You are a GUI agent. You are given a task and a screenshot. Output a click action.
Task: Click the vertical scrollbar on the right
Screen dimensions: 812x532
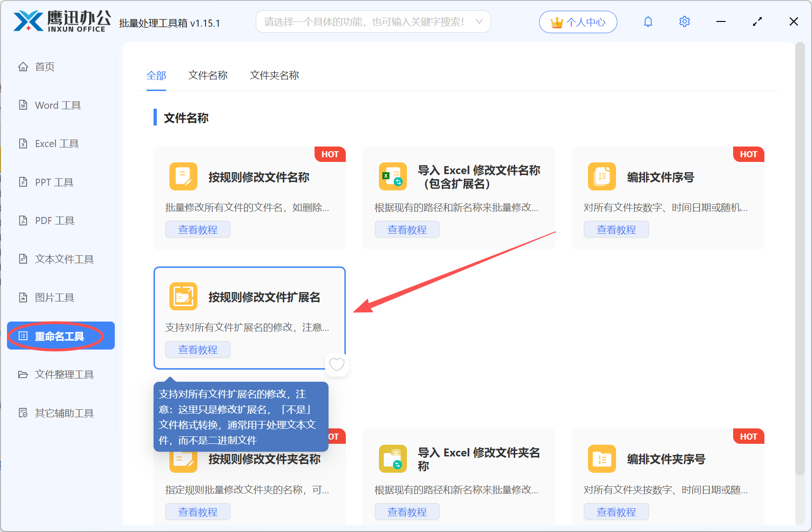click(x=800, y=259)
